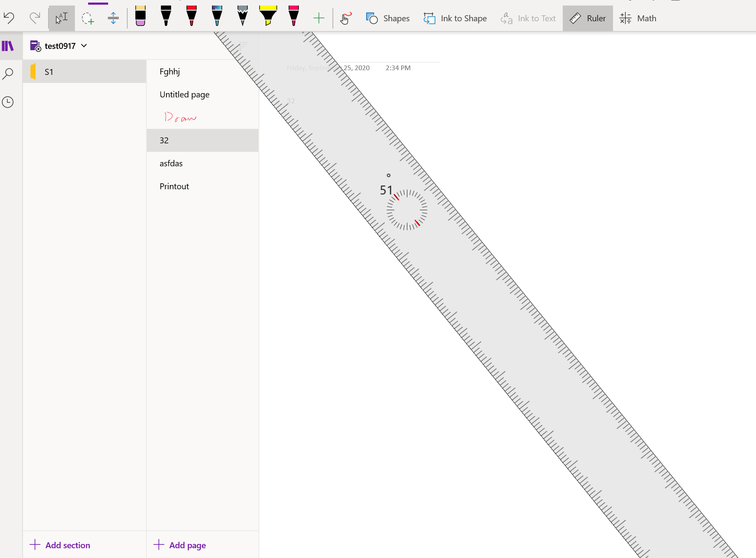Open the search pane
This screenshot has height=558, width=756.
8,74
